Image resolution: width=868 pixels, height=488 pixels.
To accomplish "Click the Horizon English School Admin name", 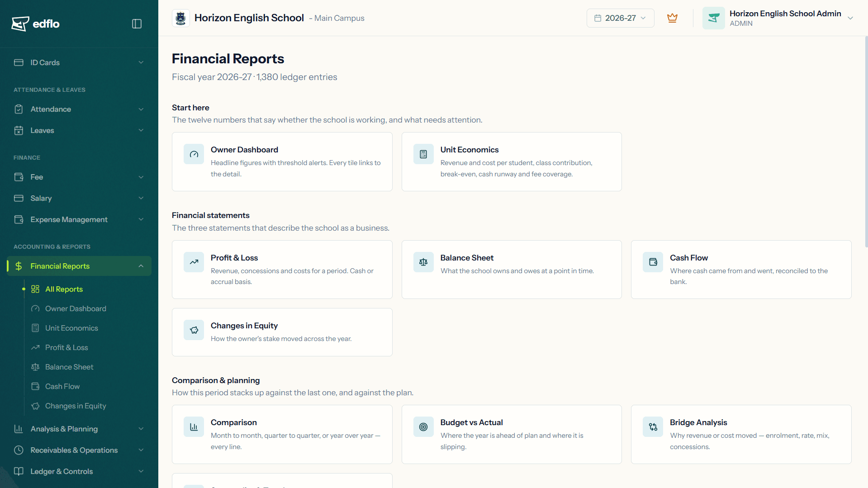I will pos(785,14).
